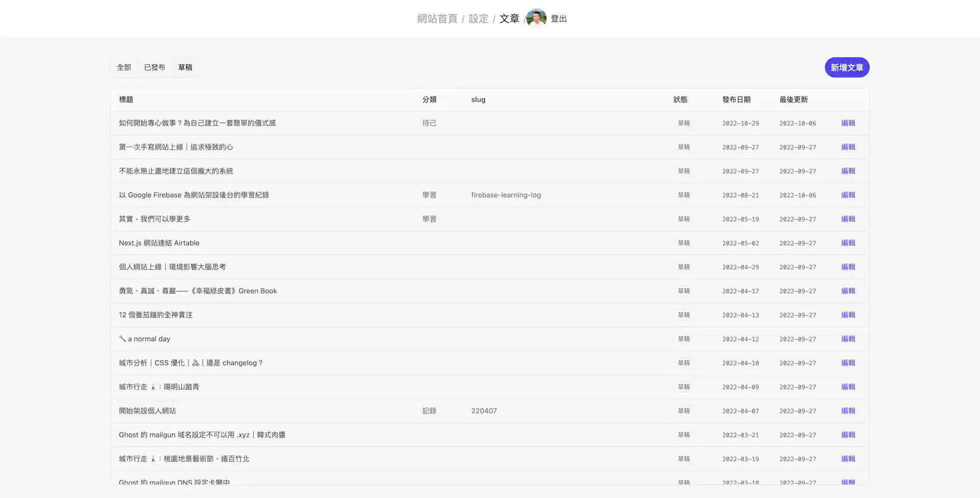This screenshot has height=498, width=980.
Task: Select the 全部 filter tab
Action: click(124, 67)
